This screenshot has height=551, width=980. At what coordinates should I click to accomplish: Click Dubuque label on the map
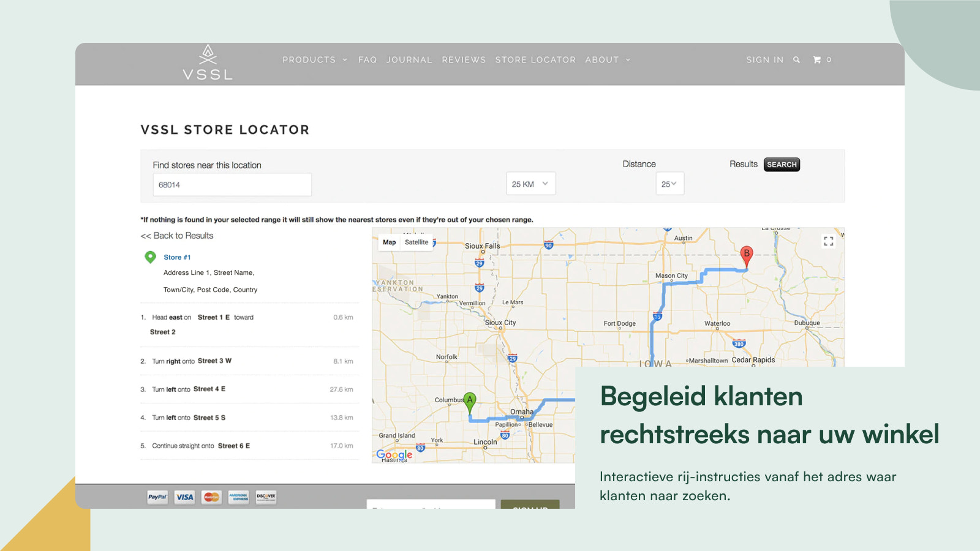tap(807, 323)
